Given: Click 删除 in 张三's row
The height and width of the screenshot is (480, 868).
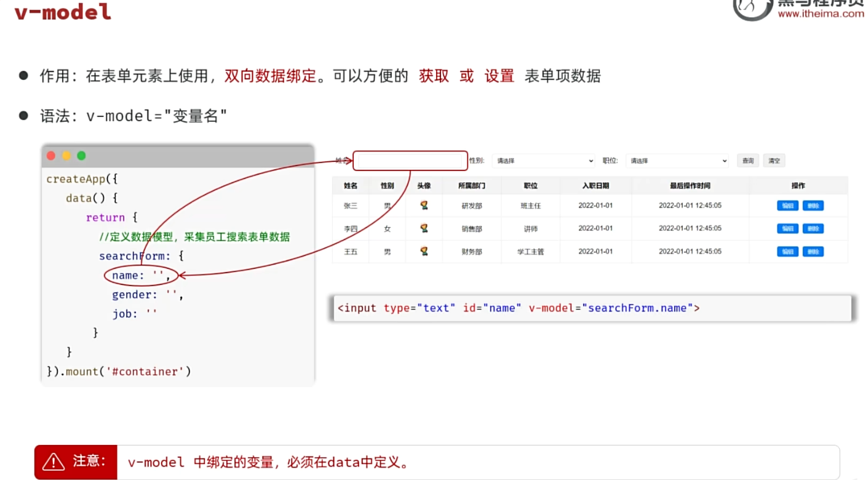Looking at the screenshot, I should pyautogui.click(x=813, y=205).
